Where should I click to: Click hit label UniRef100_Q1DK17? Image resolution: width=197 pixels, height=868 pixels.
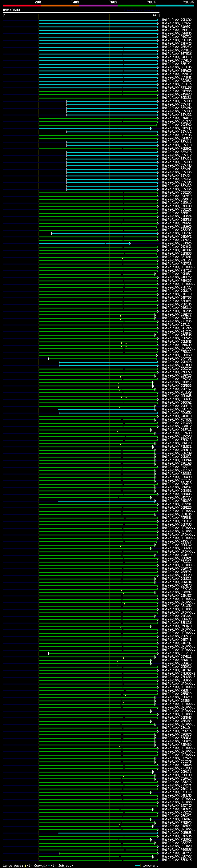point(176,382)
